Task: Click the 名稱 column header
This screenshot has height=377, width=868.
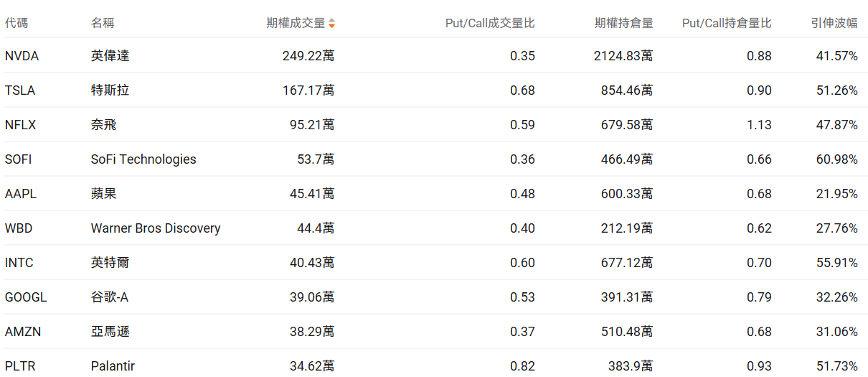Action: point(103,23)
